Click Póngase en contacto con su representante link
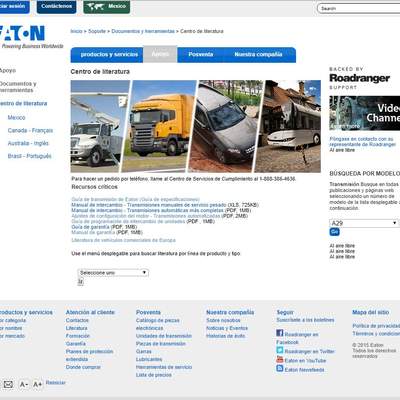The height and width of the screenshot is (400, 400). click(x=363, y=142)
